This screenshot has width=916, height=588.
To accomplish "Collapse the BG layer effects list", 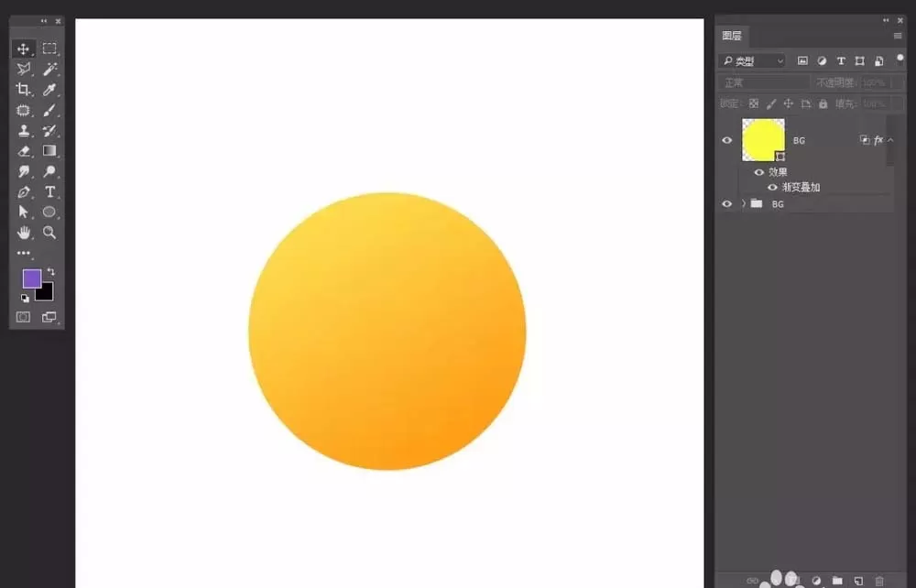I will point(890,140).
